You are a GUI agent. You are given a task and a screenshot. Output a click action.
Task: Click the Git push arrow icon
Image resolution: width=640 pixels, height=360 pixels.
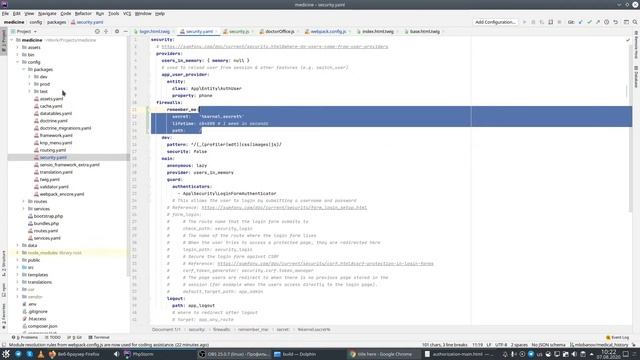pos(598,22)
